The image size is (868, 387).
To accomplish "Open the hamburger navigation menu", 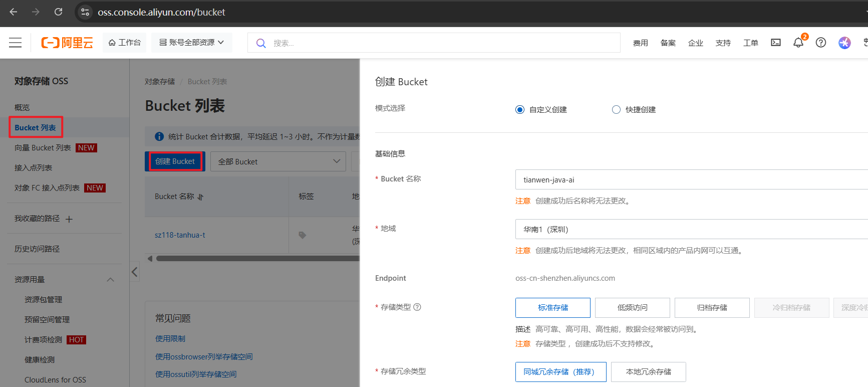I will (x=16, y=43).
